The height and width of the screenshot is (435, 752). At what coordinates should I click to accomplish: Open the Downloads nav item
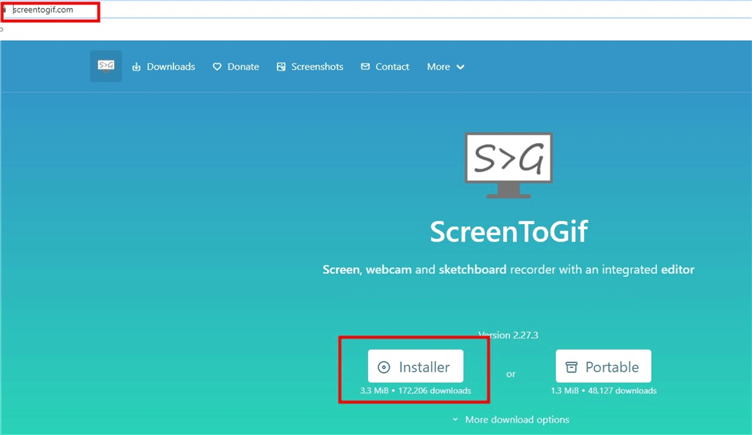click(164, 67)
